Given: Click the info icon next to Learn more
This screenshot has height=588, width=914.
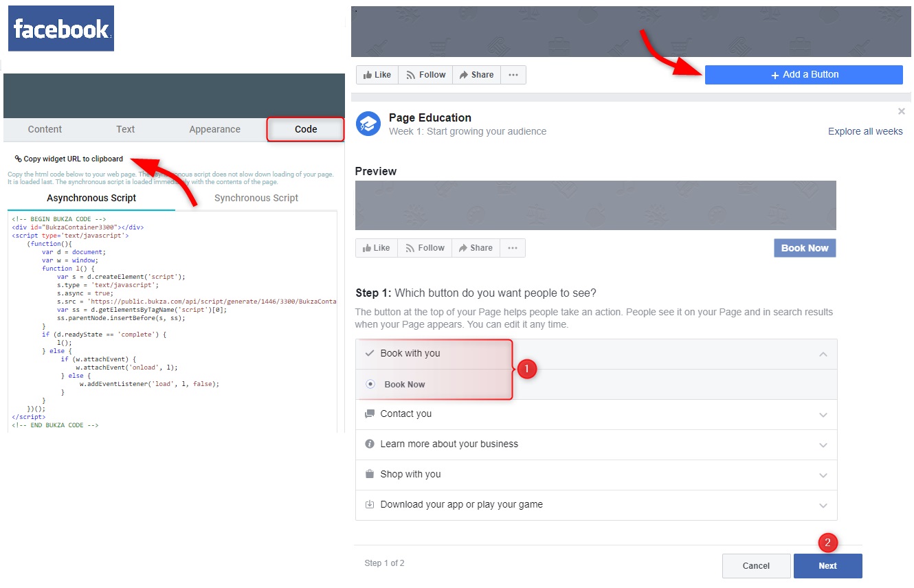Looking at the screenshot, I should [368, 444].
